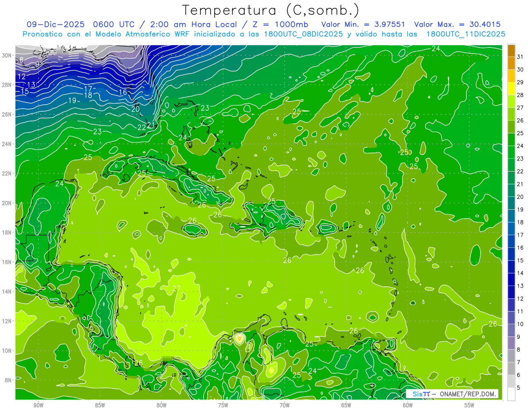532x411 pixels.
Task: Click the '65W' longitude label
Action: pyautogui.click(x=346, y=405)
